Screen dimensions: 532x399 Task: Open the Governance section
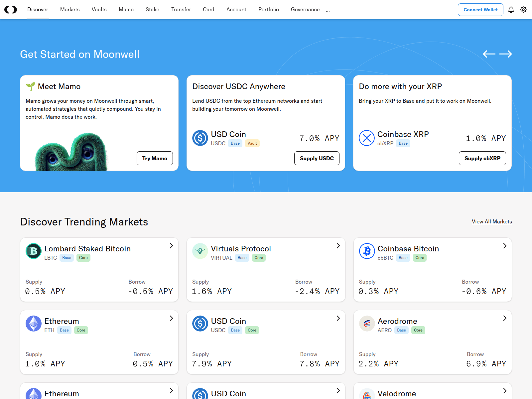305,9
